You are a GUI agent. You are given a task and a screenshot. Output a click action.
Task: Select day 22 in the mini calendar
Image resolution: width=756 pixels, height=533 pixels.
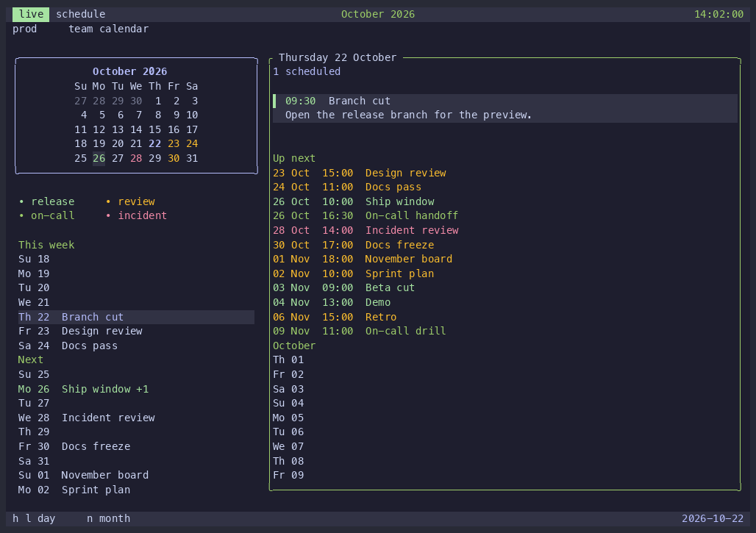(x=154, y=143)
